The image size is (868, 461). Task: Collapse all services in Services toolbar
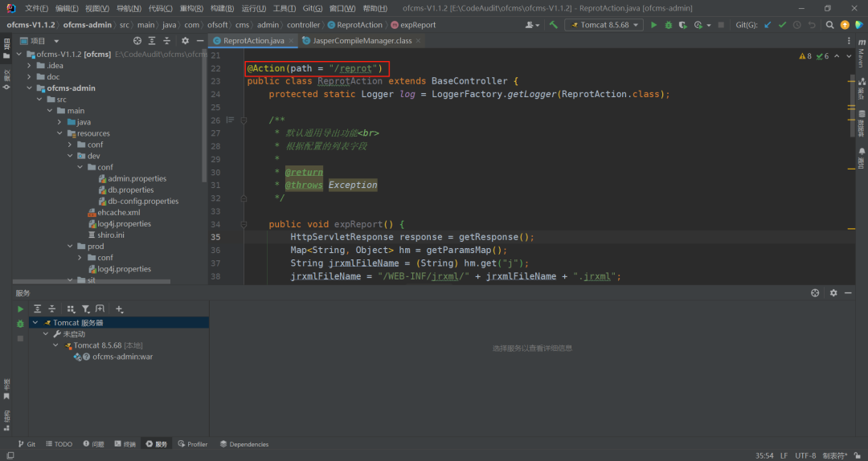click(x=52, y=309)
